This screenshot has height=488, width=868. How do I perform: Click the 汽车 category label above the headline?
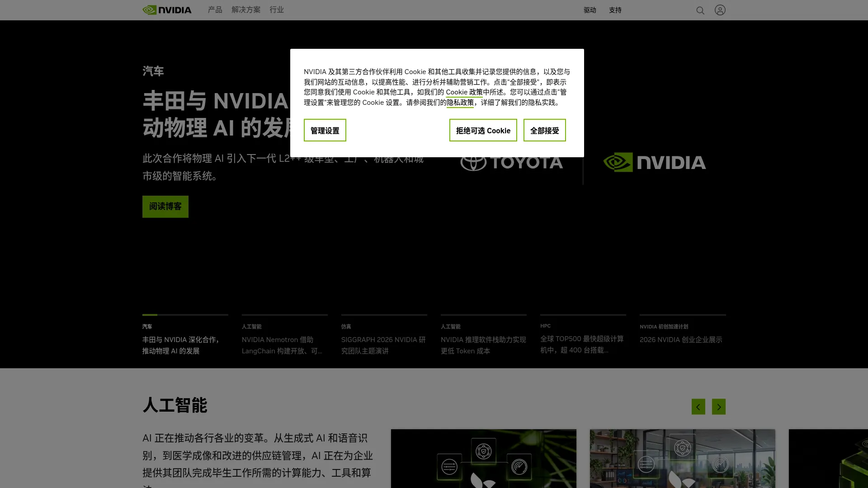coord(153,71)
